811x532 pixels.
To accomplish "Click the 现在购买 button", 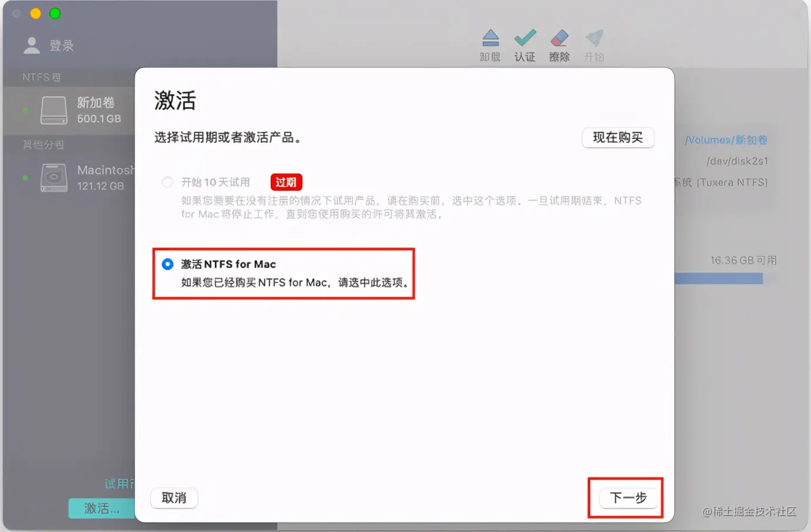I will point(618,138).
